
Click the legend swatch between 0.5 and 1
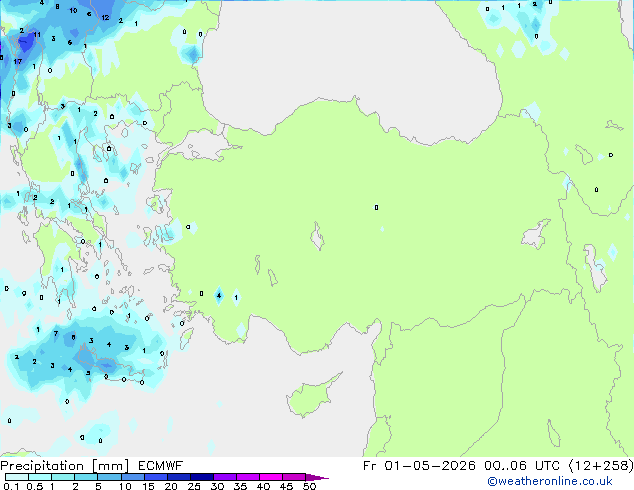tap(40, 477)
